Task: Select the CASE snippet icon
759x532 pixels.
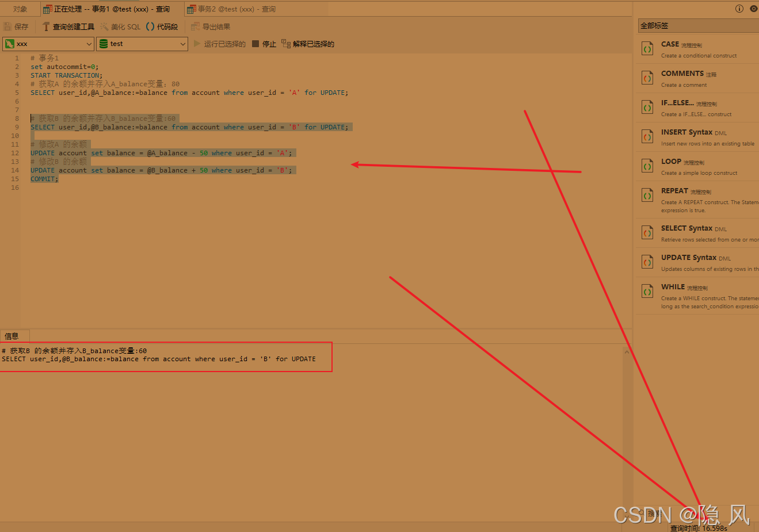Action: click(647, 49)
